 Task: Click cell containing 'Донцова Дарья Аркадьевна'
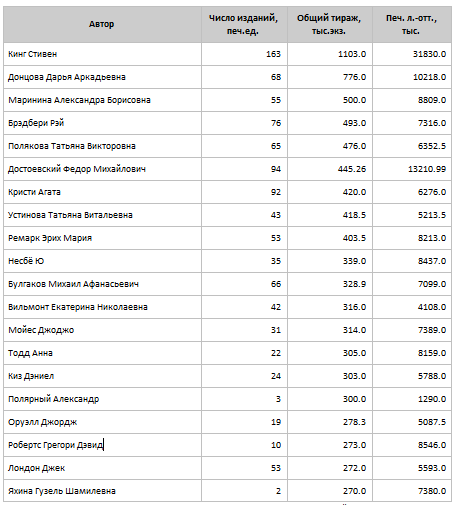pyautogui.click(x=102, y=77)
